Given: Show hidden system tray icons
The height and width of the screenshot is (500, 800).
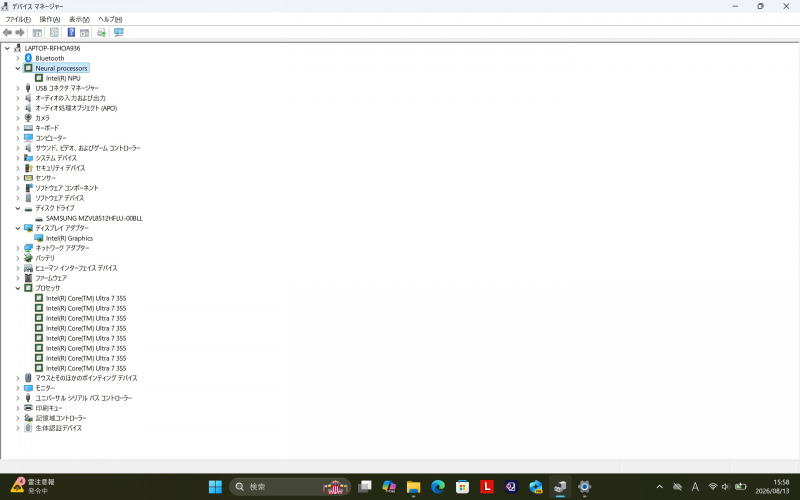Looking at the screenshot, I should [659, 487].
